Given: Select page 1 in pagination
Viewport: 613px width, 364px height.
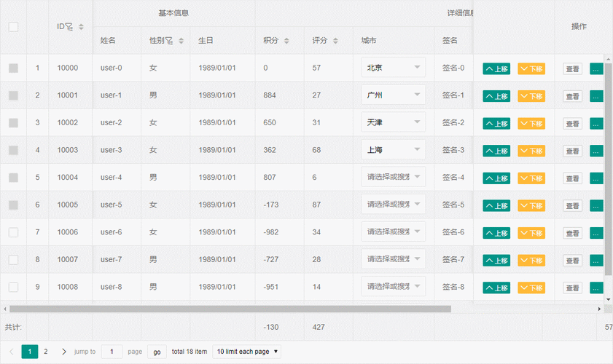Looking at the screenshot, I should click(30, 352).
